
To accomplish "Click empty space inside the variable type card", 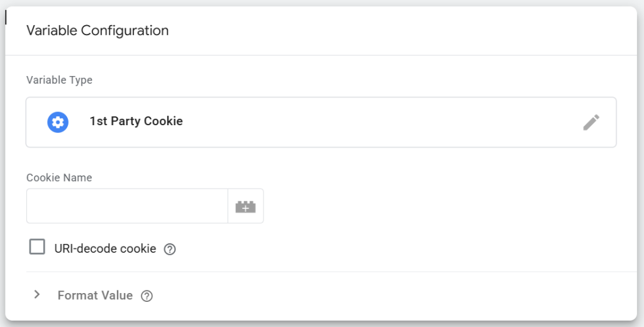I will click(x=377, y=122).
